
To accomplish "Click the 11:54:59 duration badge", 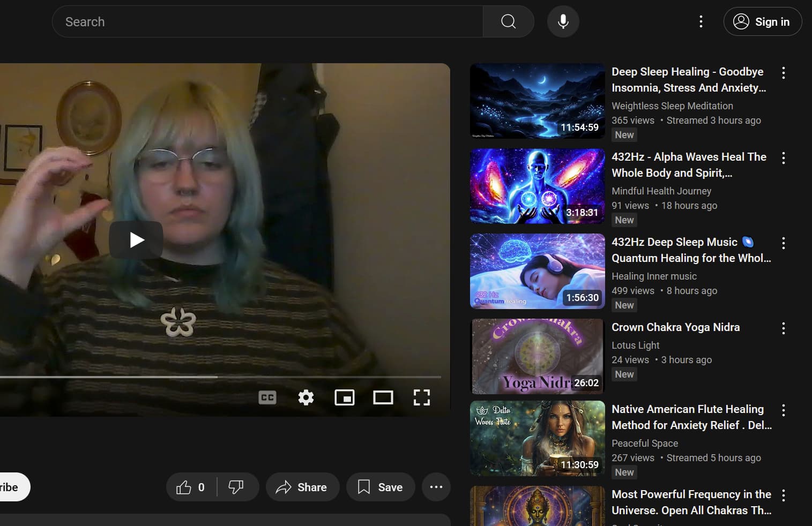I will 579,127.
